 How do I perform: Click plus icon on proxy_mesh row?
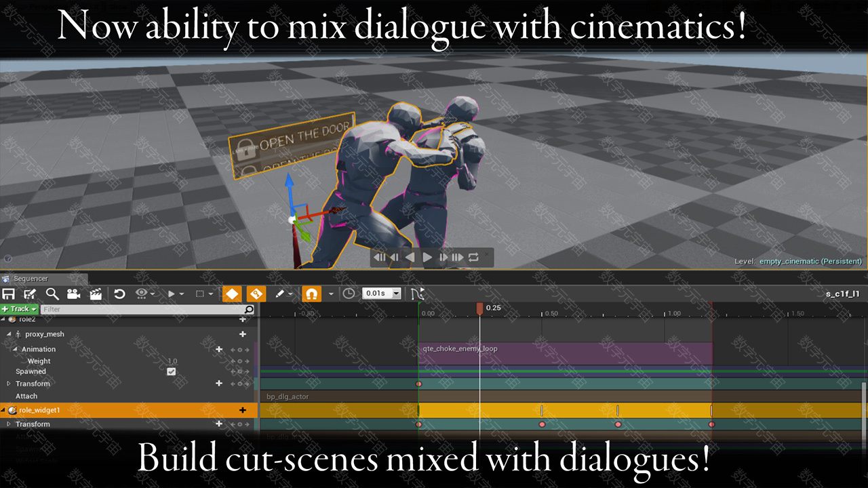(x=242, y=334)
